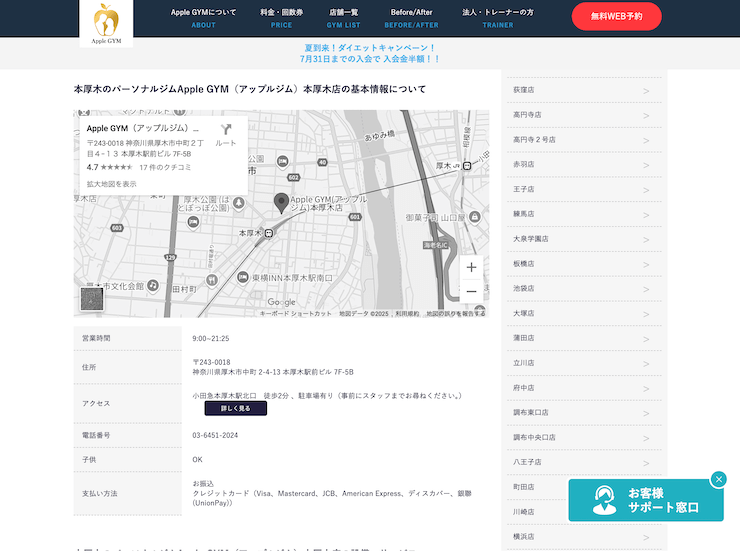The width and height of the screenshot is (740, 554).
Task: Expand the 池袋店 store chevron
Action: coord(646,289)
